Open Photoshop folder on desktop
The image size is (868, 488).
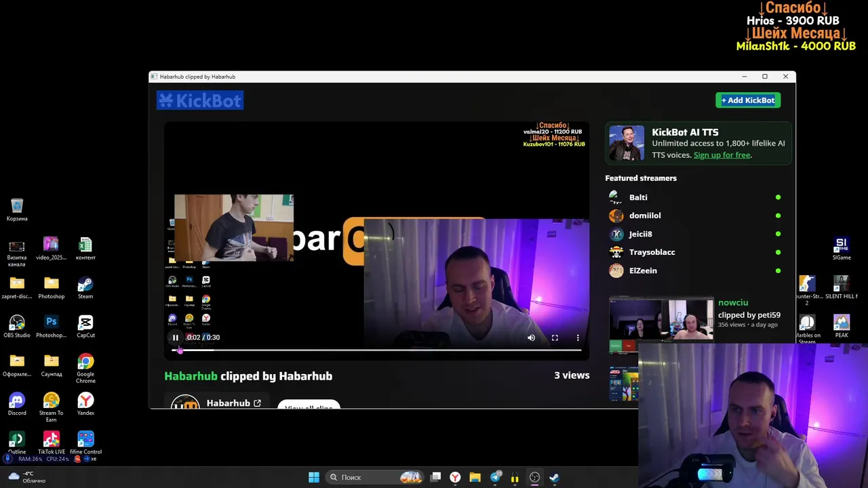coord(51,287)
